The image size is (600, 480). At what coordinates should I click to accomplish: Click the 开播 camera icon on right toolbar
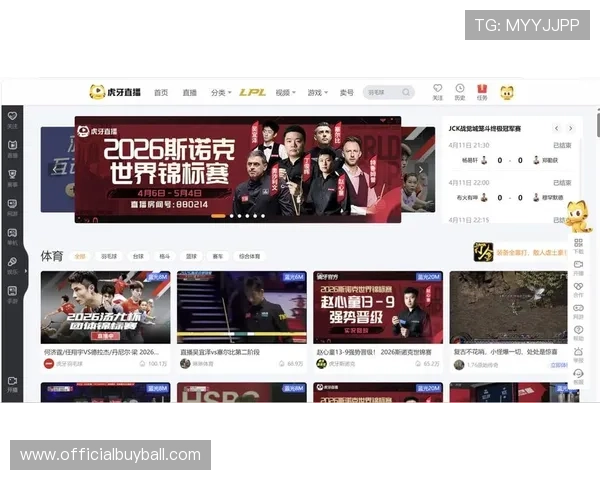[578, 264]
